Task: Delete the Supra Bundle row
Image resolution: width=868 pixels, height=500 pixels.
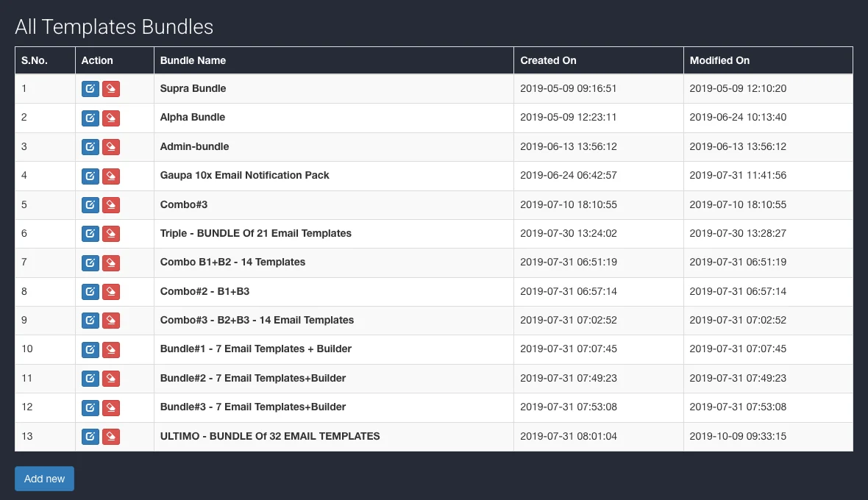Action: (111, 88)
